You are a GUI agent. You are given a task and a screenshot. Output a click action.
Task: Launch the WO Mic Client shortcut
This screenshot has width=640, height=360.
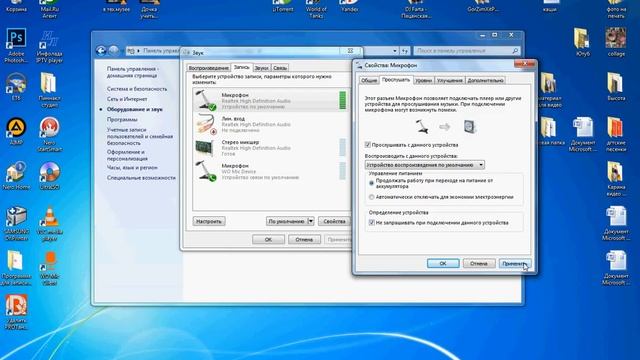click(49, 268)
